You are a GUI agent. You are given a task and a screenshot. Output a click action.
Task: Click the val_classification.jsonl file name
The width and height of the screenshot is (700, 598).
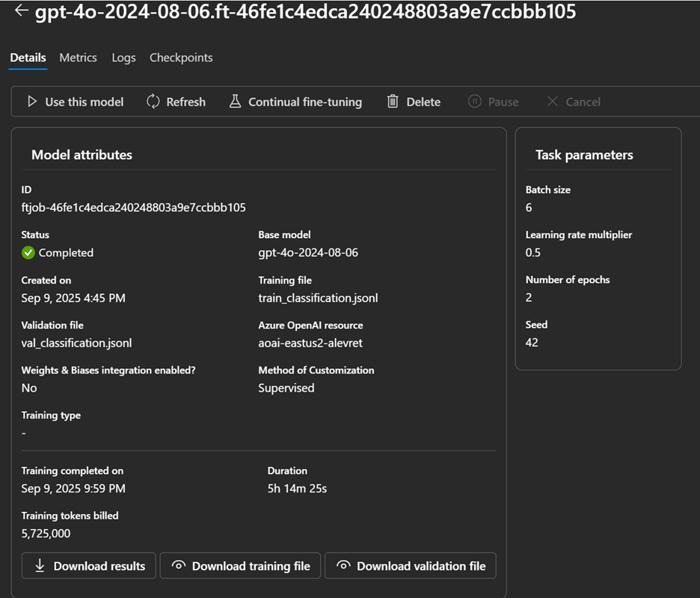76,343
